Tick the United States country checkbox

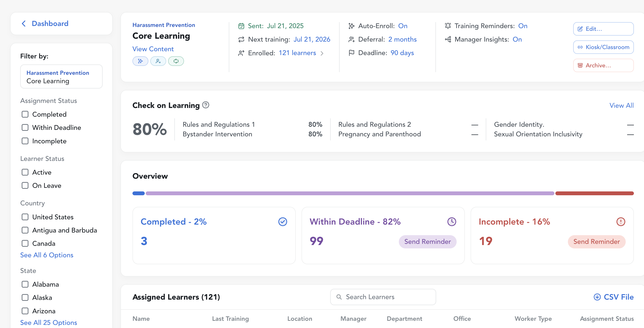click(x=25, y=217)
